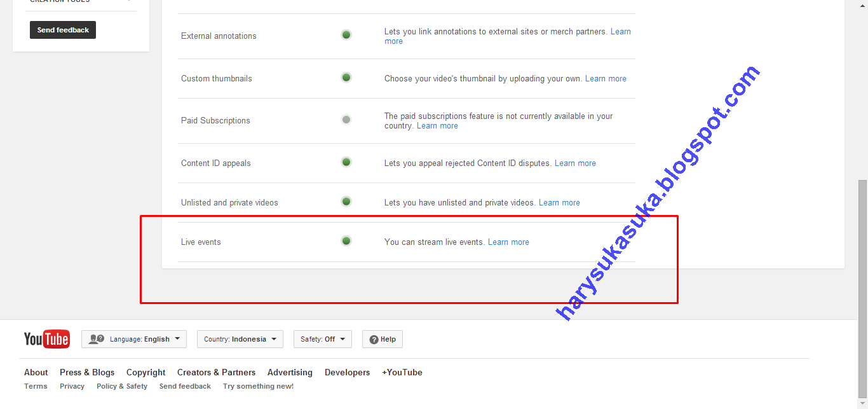Click the Send feedback footer link
Screen dimensions: 868x409
pos(185,386)
